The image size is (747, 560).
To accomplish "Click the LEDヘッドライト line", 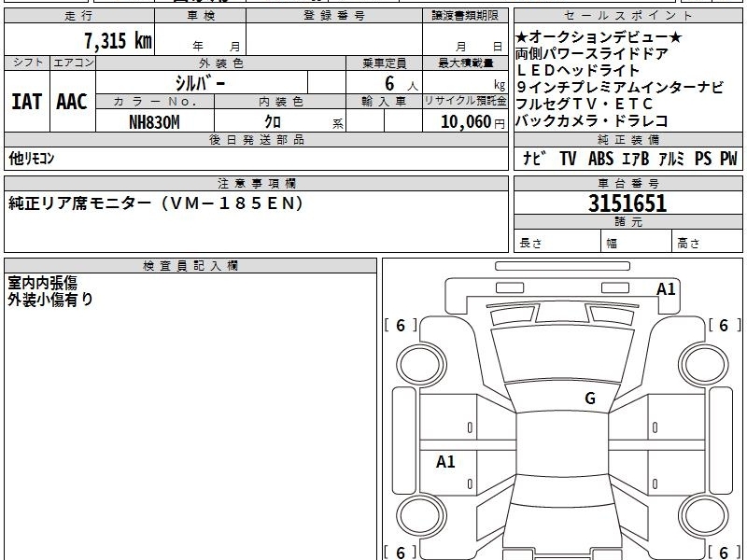I will pos(577,71).
